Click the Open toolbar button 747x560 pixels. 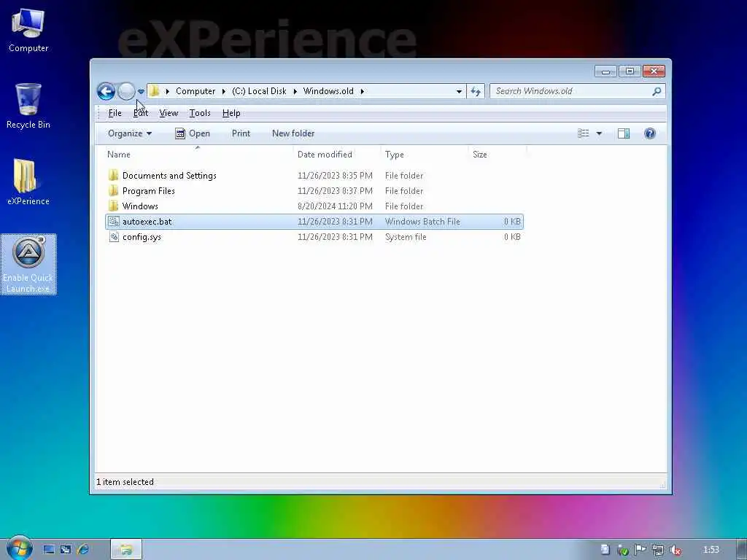pyautogui.click(x=193, y=133)
